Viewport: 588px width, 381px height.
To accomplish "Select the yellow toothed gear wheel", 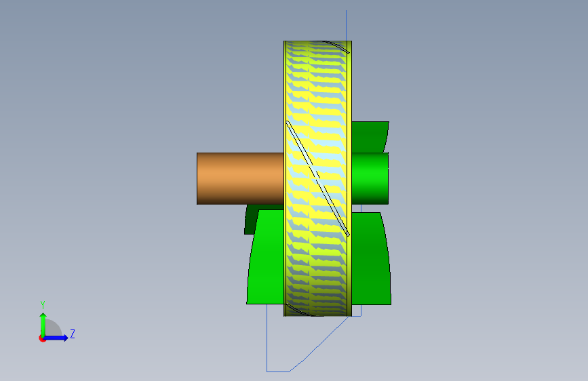I will (x=317, y=178).
